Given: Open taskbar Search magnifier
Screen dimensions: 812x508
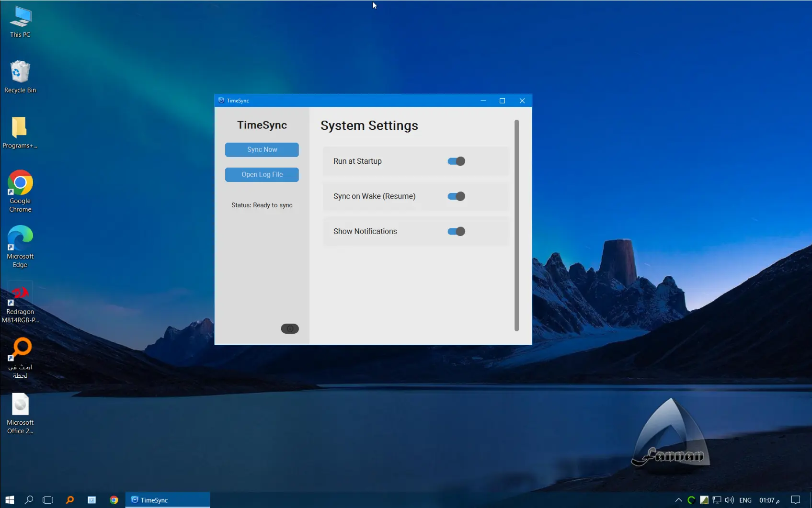Looking at the screenshot, I should pyautogui.click(x=29, y=500).
